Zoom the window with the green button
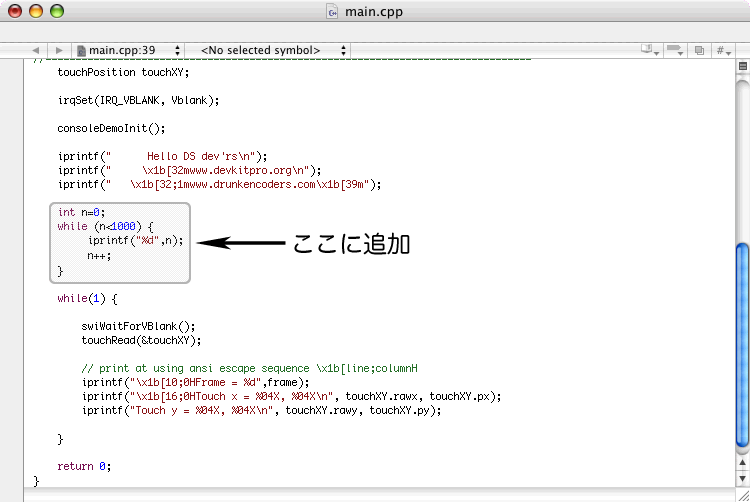 click(x=57, y=11)
